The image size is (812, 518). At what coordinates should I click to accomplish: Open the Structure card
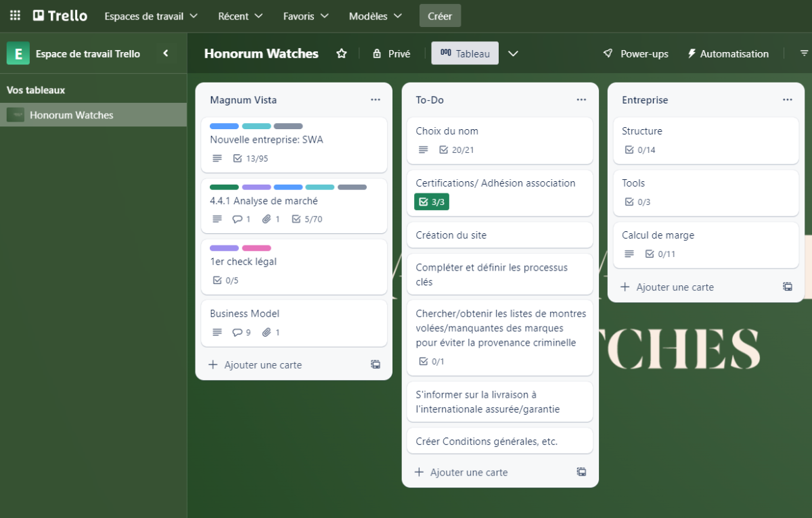pos(706,140)
